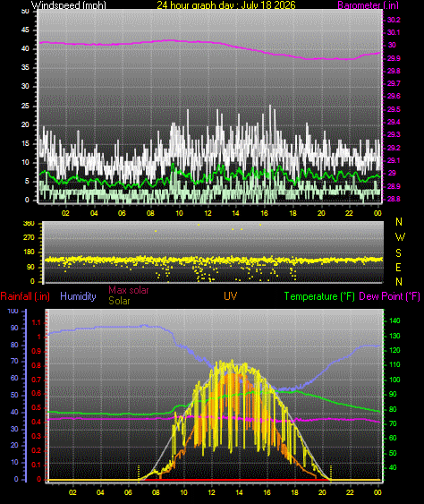Click the '29.5' barometer scale value
Viewport: 424px width, 504px height.
(394, 109)
